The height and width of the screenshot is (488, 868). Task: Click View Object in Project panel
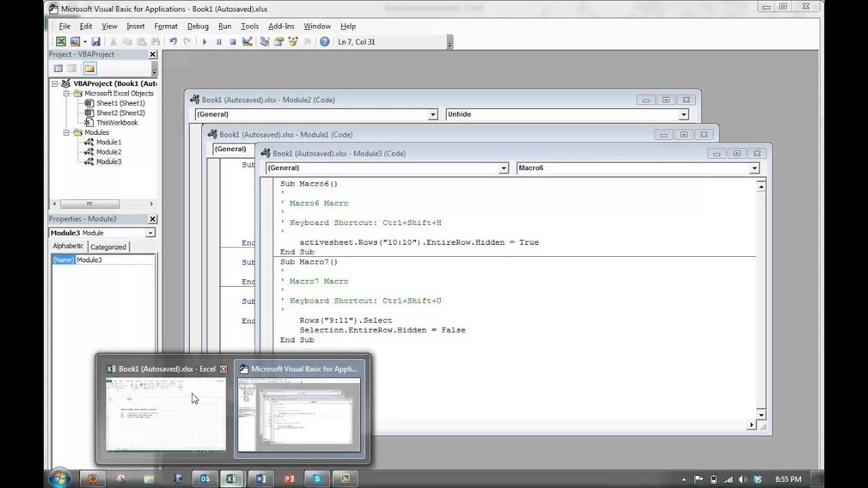(72, 68)
